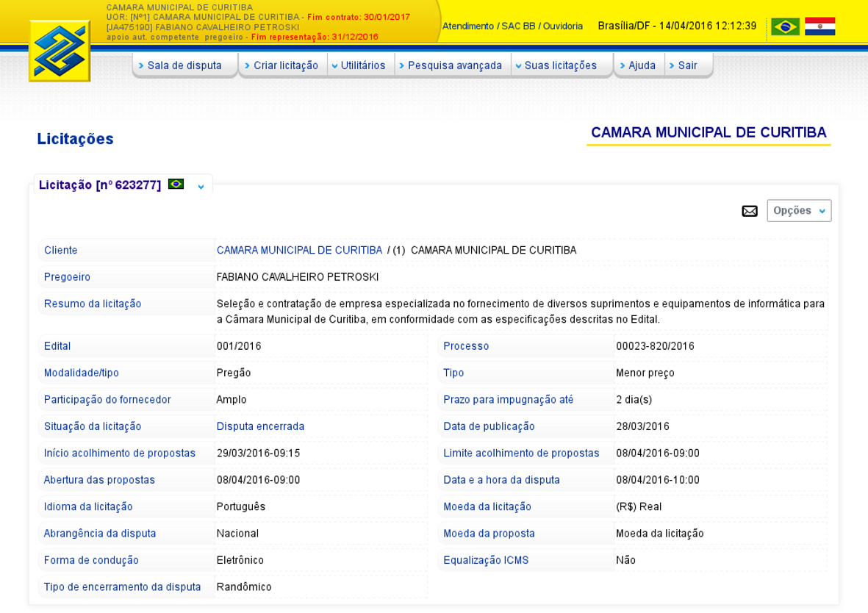This screenshot has height=613, width=868.
Task: Open the Ajuda menu item
Action: pos(639,65)
